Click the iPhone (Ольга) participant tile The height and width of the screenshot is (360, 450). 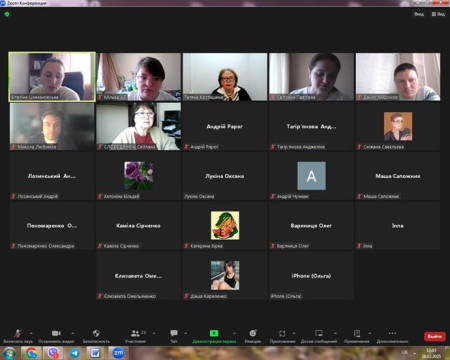pos(311,276)
